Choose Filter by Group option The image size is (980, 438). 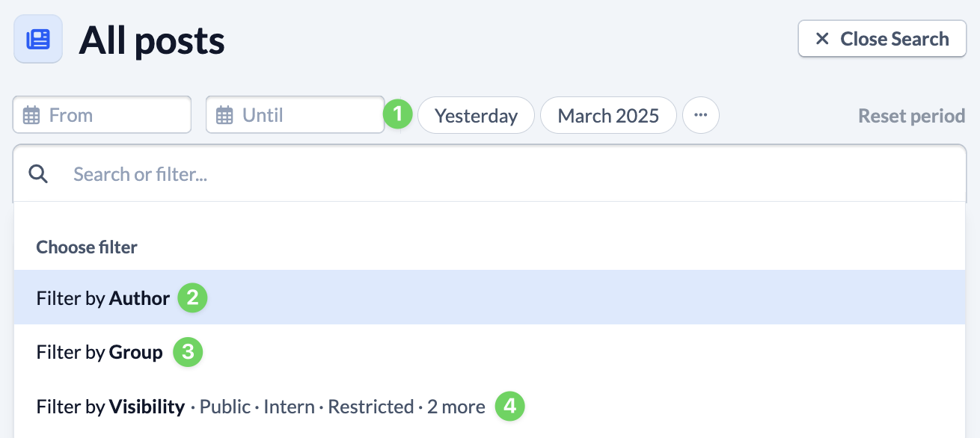489,352
